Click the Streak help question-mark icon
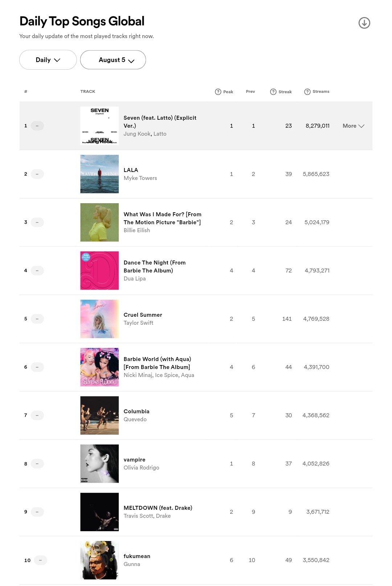392x586 pixels. [273, 92]
